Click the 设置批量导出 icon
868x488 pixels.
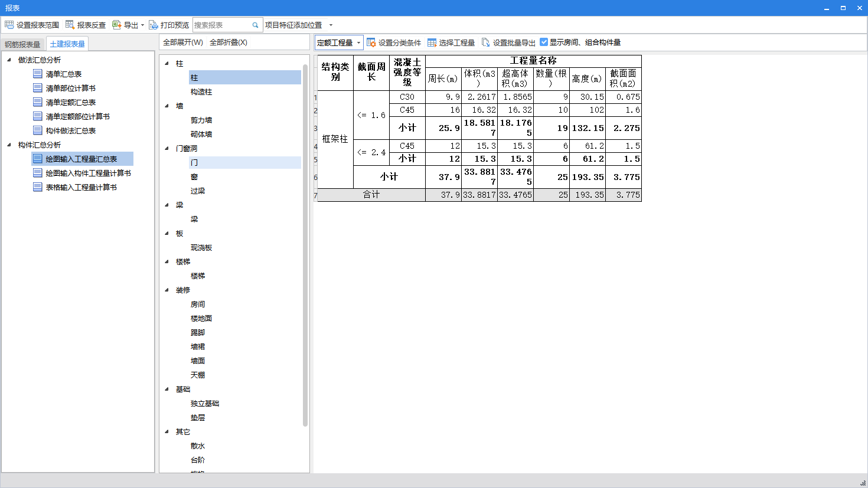(485, 42)
